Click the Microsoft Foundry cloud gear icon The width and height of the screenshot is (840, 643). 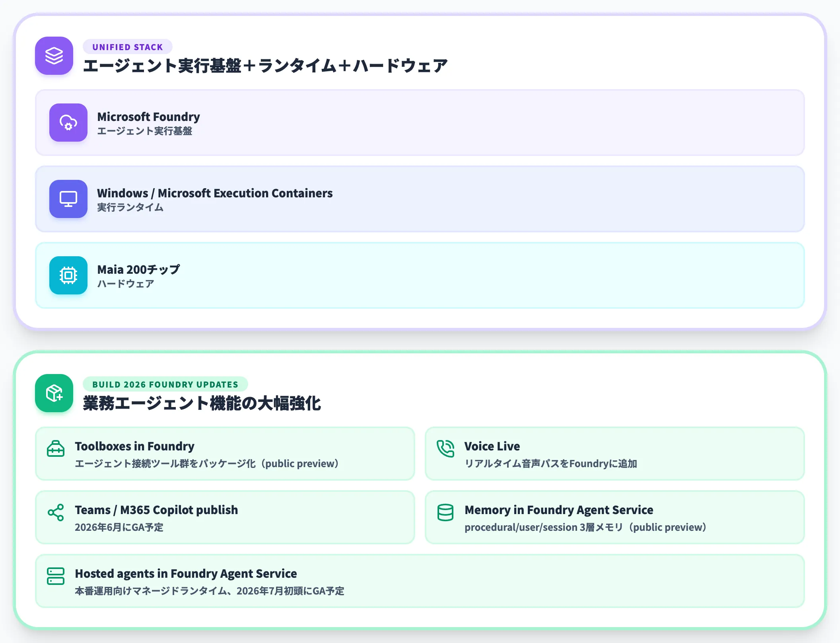pos(68,123)
